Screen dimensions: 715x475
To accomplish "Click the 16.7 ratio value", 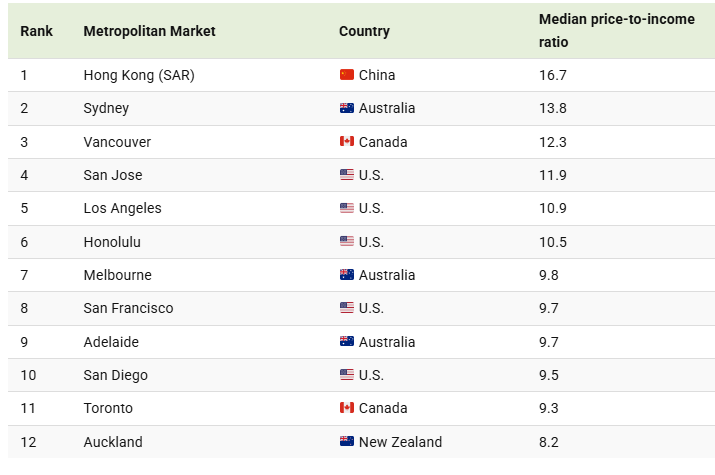I will click(553, 75).
